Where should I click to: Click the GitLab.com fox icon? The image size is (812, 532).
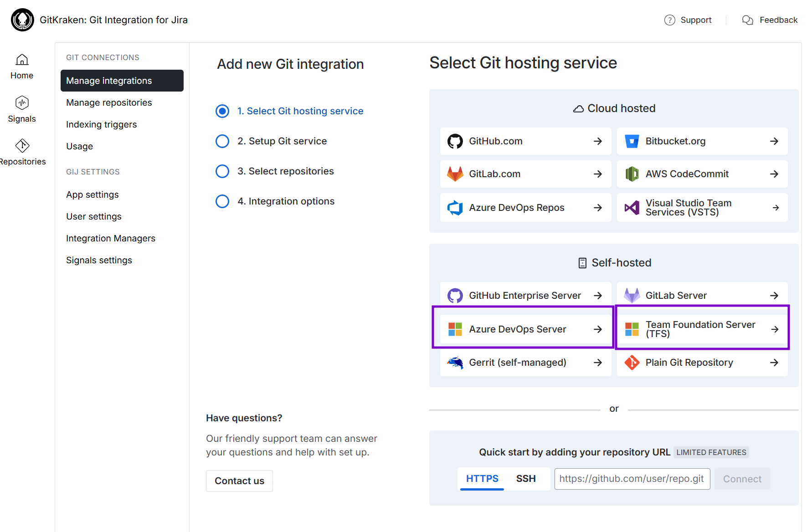point(455,174)
